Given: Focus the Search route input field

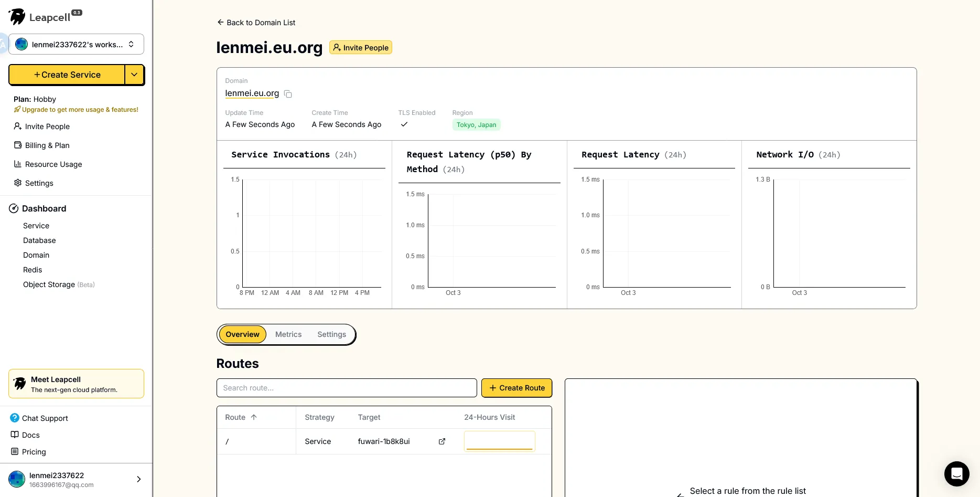Looking at the screenshot, I should 346,388.
